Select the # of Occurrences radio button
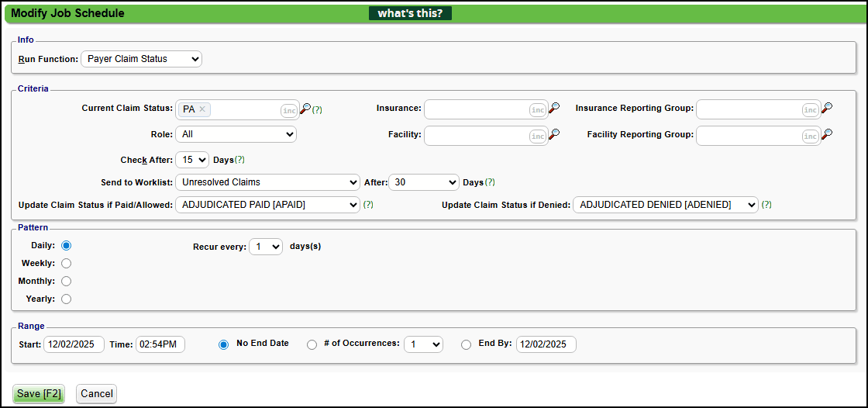The width and height of the screenshot is (868, 408). pyautogui.click(x=312, y=344)
